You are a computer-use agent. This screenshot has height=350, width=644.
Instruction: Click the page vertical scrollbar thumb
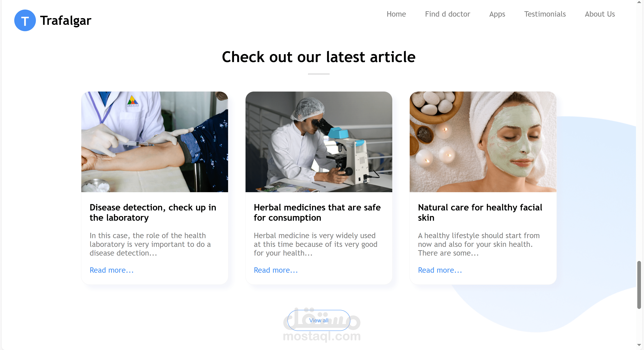(x=639, y=285)
